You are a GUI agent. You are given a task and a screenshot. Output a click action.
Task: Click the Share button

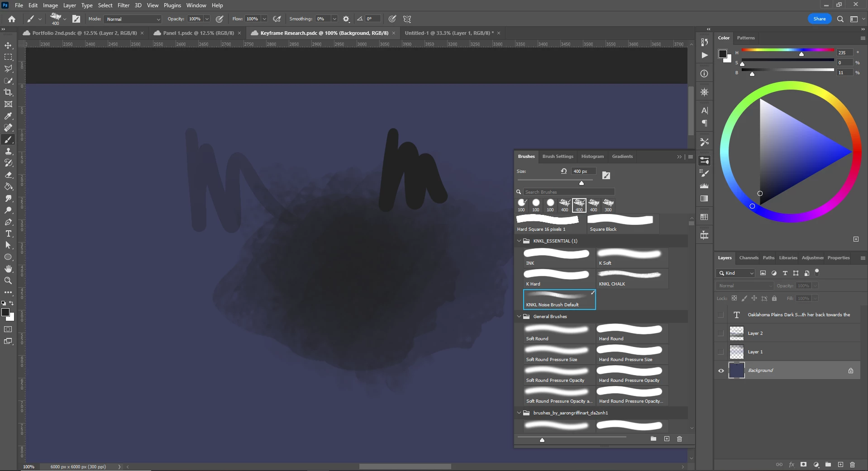click(x=819, y=19)
